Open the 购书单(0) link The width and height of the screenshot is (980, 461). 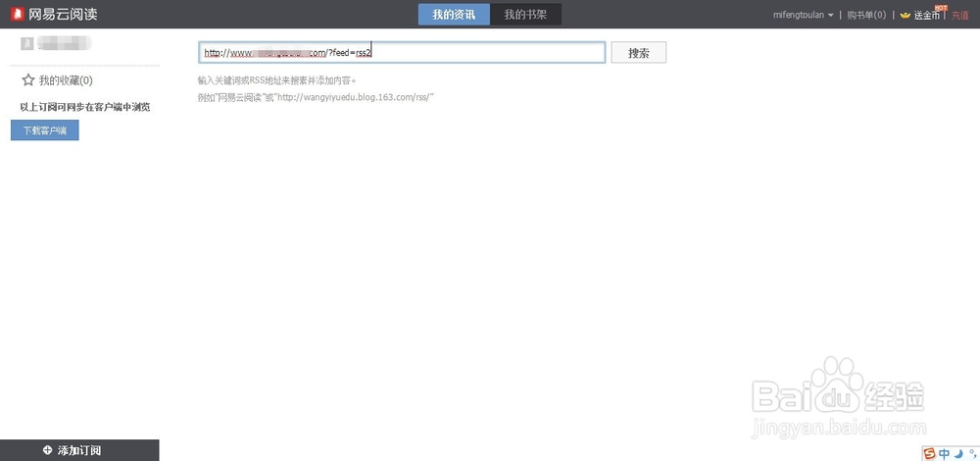click(x=866, y=15)
